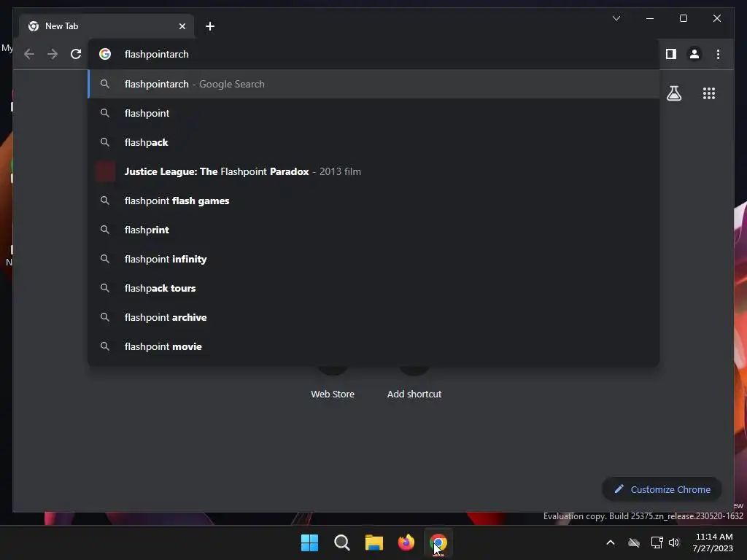Open the tab search chevron

(616, 18)
